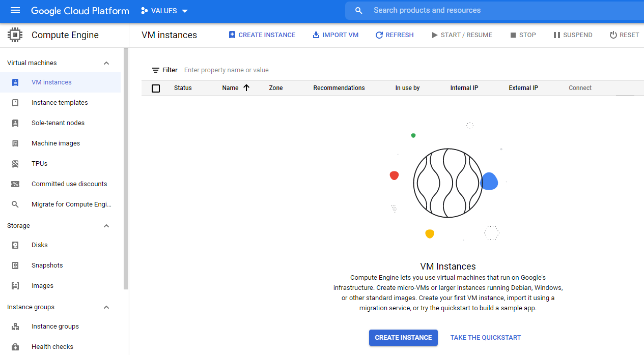Click the Health checks sidebar icon
The width and height of the screenshot is (644, 355).
click(x=15, y=347)
